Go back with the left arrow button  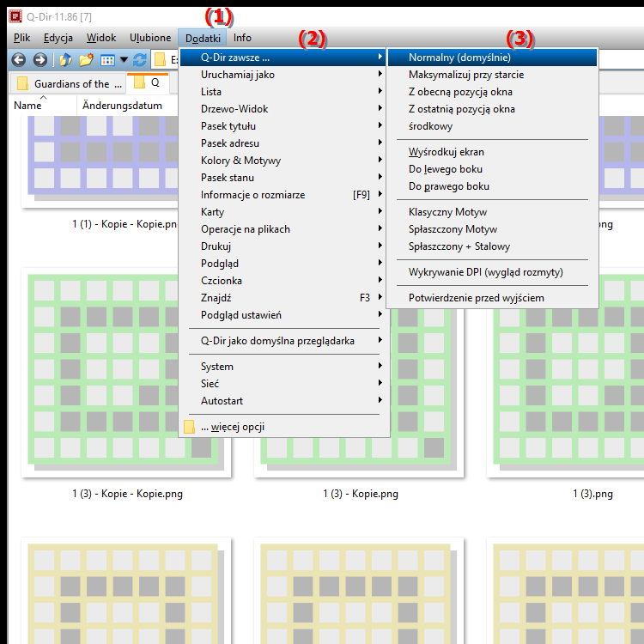click(x=19, y=60)
